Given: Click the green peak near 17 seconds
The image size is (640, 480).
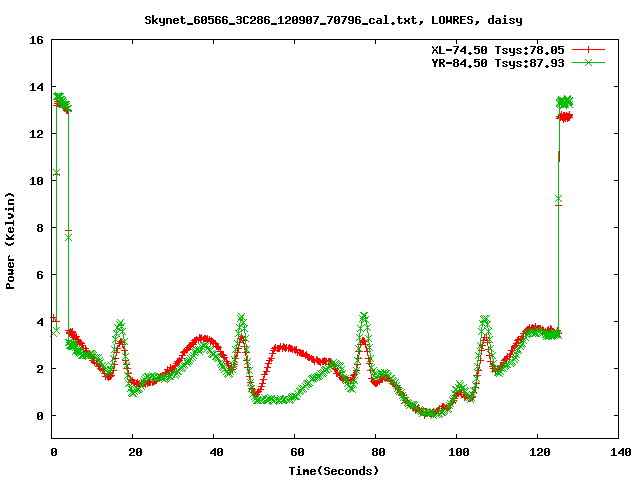Looking at the screenshot, I should coord(120,325).
